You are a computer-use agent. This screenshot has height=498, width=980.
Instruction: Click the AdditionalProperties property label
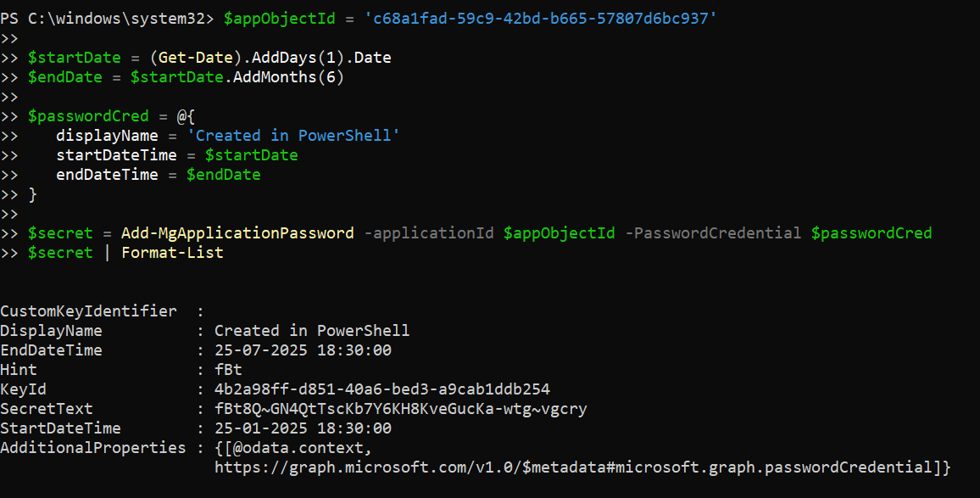tap(92, 447)
